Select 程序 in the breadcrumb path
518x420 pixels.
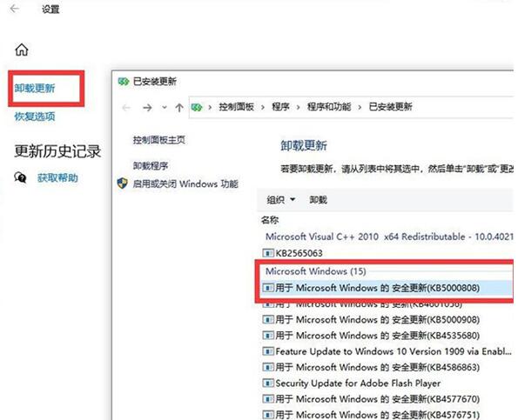tap(280, 107)
